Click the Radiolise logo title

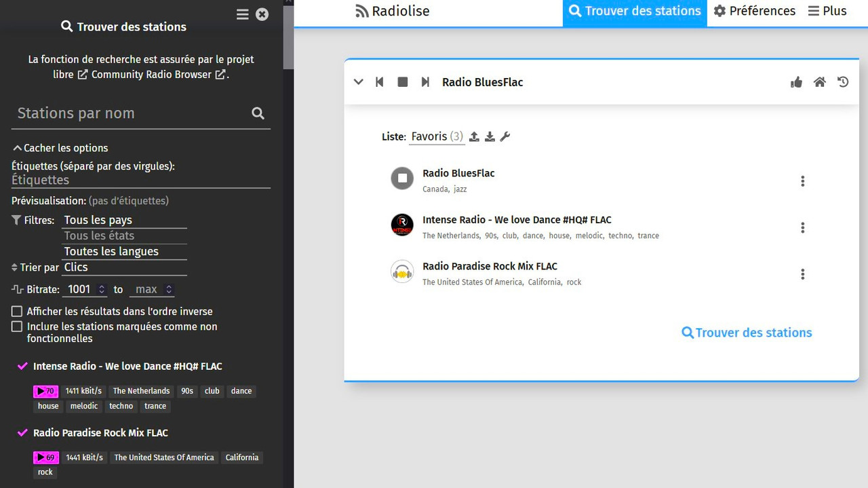pos(393,12)
